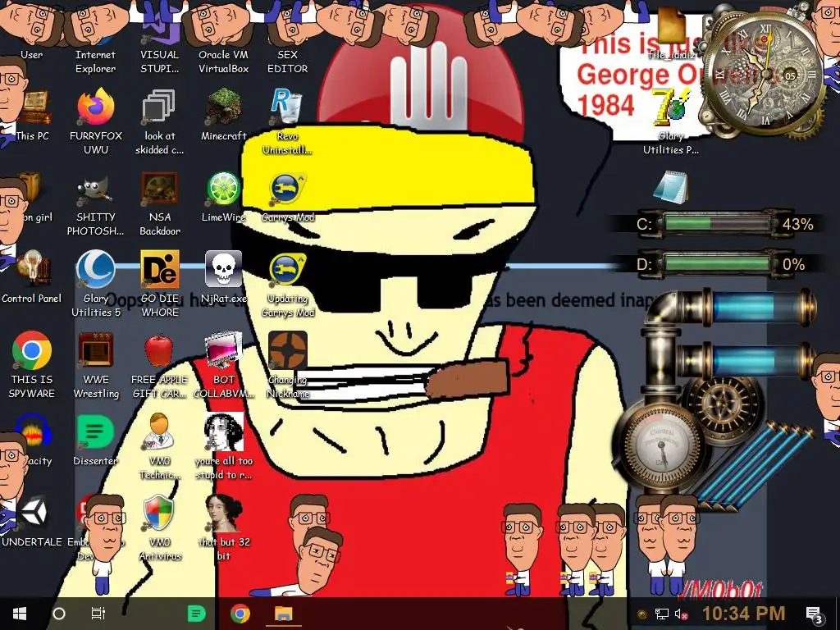Launch the Minecraft desktop icon
This screenshot has width=840, height=630.
coord(223,107)
